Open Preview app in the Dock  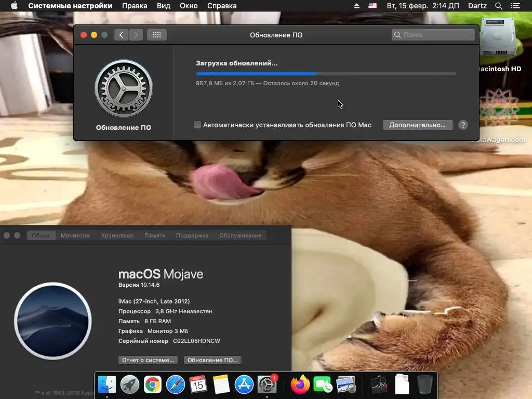(345, 385)
